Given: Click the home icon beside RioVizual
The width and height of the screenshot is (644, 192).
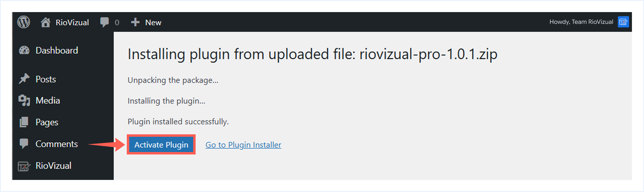Looking at the screenshot, I should [x=45, y=22].
